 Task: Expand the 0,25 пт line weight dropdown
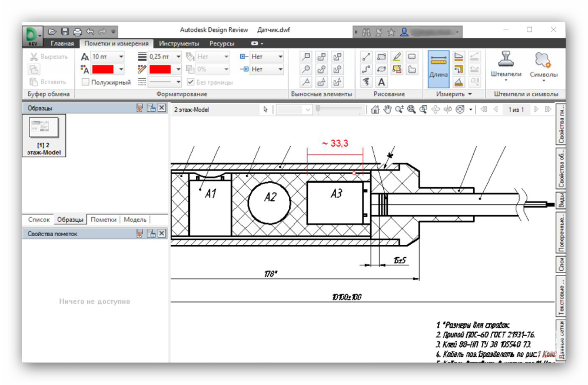179,57
